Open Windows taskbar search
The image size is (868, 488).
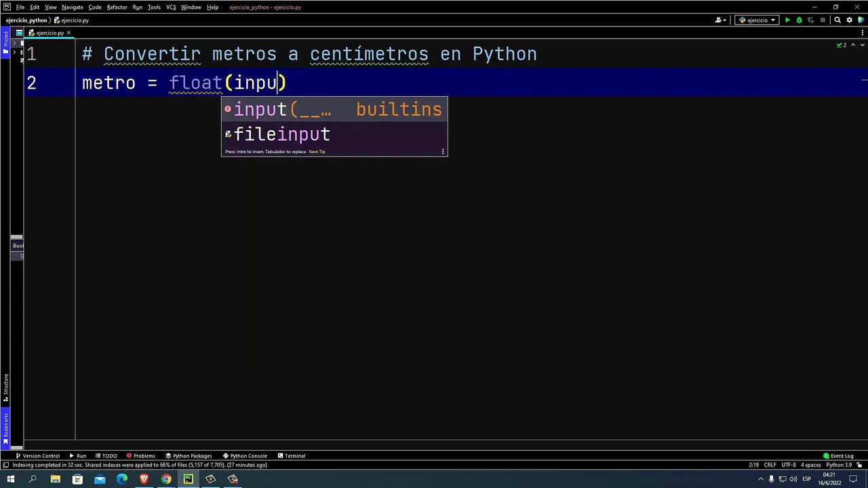point(33,479)
